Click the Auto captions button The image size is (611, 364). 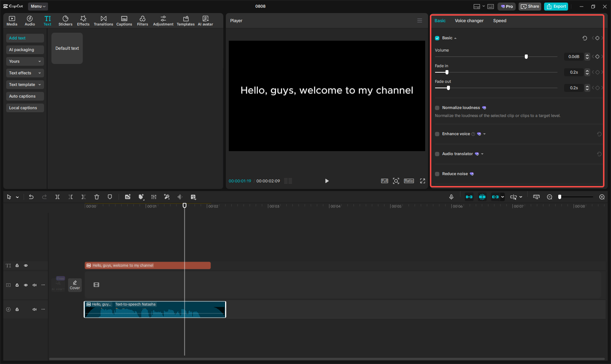(x=25, y=96)
